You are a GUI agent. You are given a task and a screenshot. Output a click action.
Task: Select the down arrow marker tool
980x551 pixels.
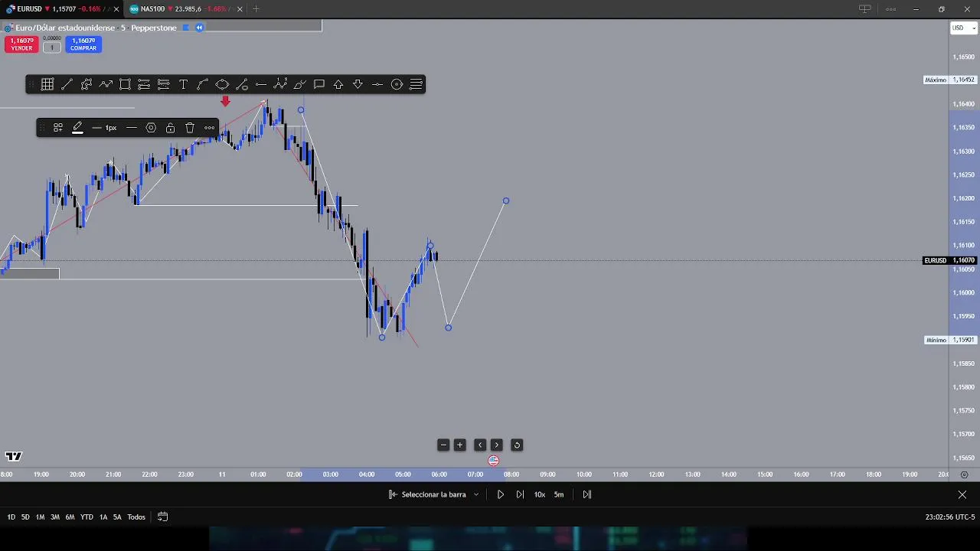(x=358, y=84)
